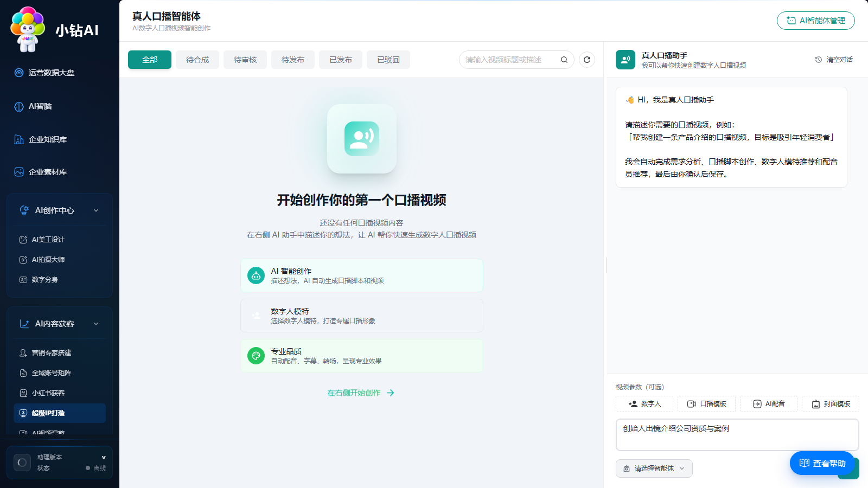
Task: Click the large voice broadcast center icon
Action: click(x=362, y=139)
